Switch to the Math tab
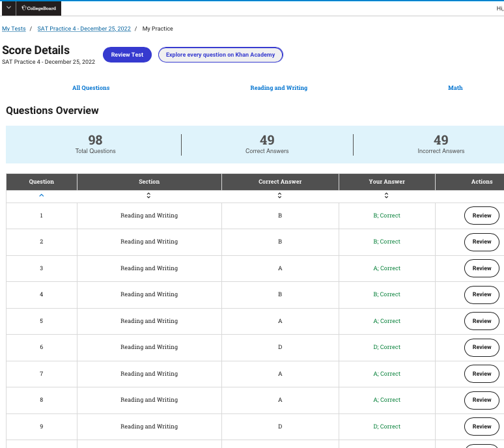The image size is (504, 448). pos(455,88)
